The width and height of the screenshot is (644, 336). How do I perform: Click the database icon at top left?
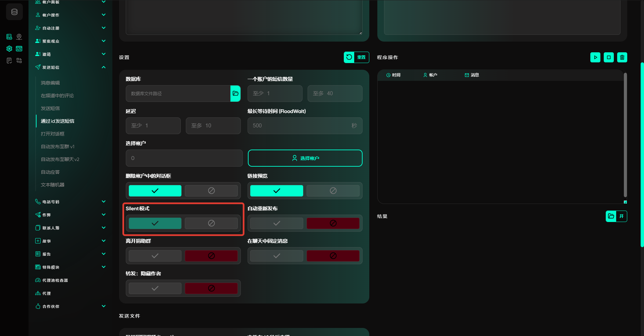coord(14,12)
